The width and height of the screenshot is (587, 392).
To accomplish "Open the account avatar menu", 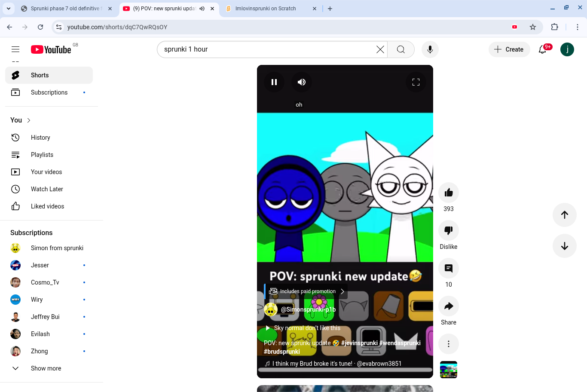I will [567, 49].
